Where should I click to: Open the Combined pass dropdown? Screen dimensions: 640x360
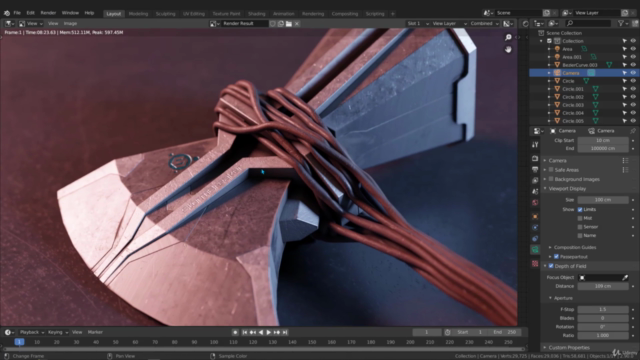pos(484,24)
